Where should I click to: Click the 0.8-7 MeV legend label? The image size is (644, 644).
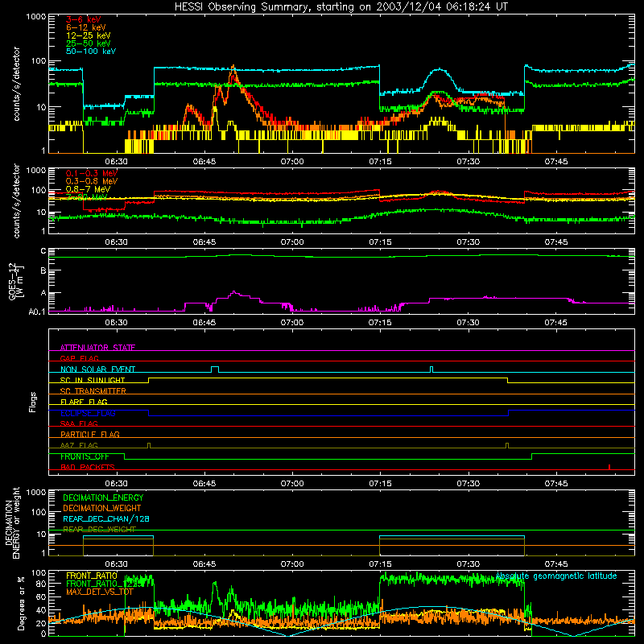point(88,189)
